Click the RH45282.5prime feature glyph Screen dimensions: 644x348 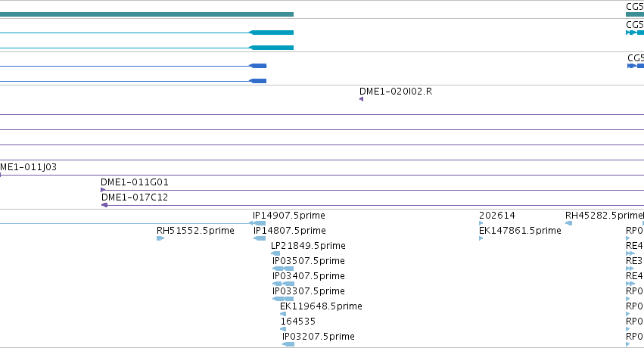pos(569,223)
